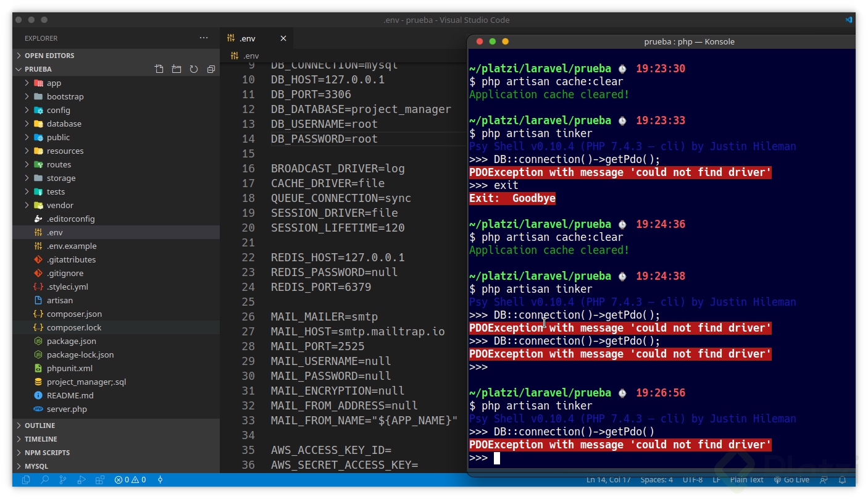Close the .env editor tab
The height and width of the screenshot is (499, 868).
click(x=283, y=38)
